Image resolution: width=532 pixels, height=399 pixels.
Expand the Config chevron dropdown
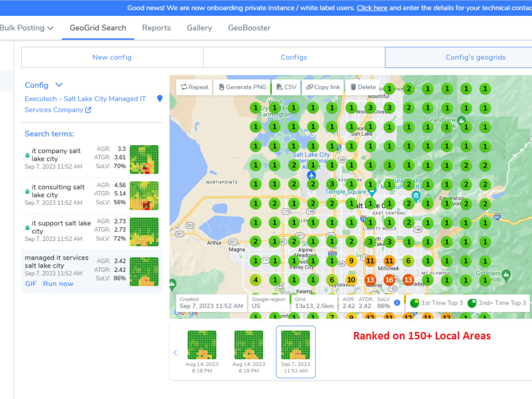point(59,85)
